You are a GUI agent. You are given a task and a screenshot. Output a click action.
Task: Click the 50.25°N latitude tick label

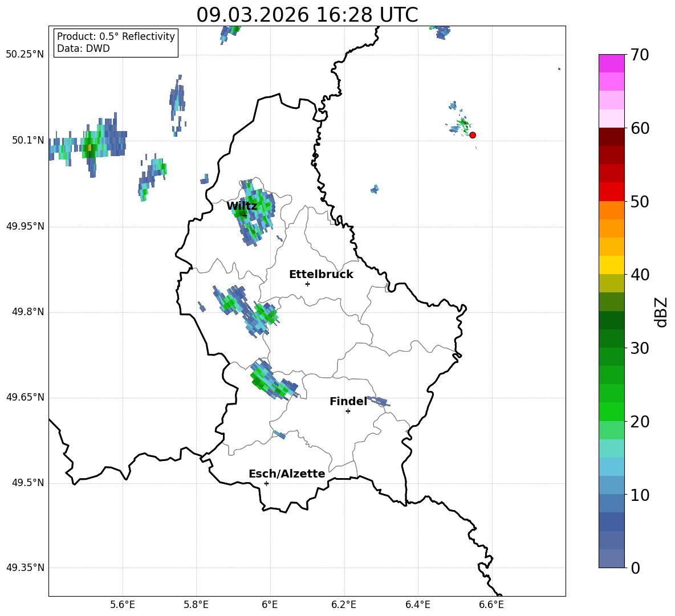point(25,54)
